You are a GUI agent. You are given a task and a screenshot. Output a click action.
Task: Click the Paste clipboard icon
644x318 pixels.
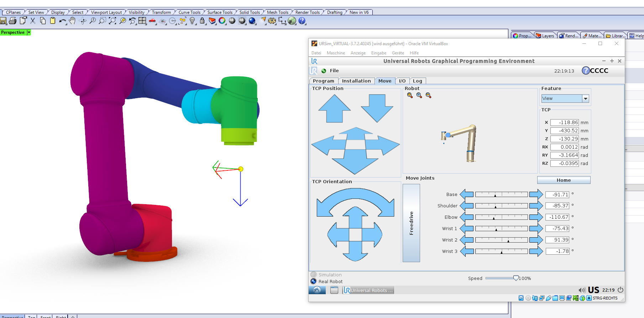click(53, 21)
